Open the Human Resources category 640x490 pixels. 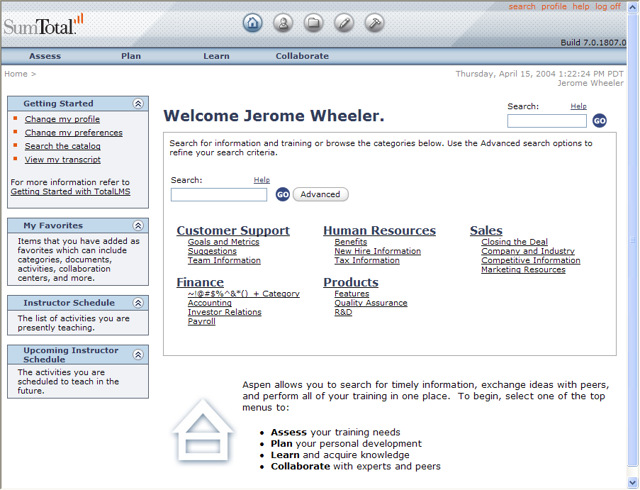[380, 230]
